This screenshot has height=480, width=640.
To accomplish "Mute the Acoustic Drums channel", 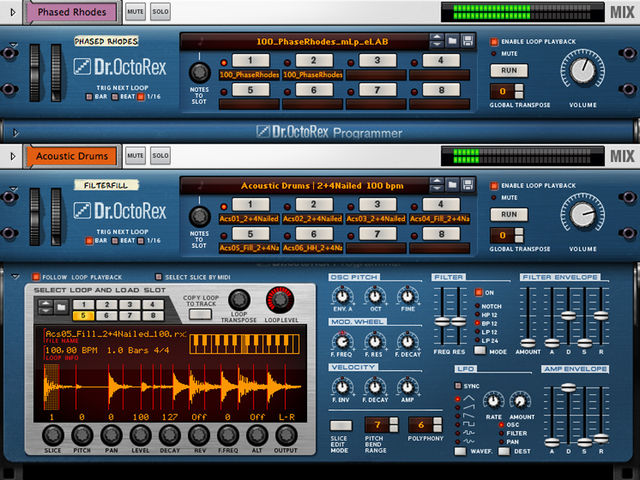I will click(135, 156).
